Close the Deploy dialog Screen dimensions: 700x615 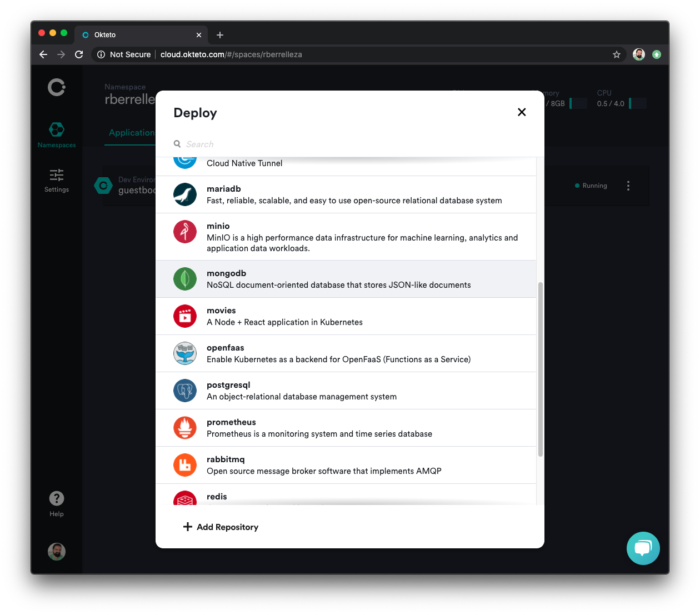(x=522, y=112)
